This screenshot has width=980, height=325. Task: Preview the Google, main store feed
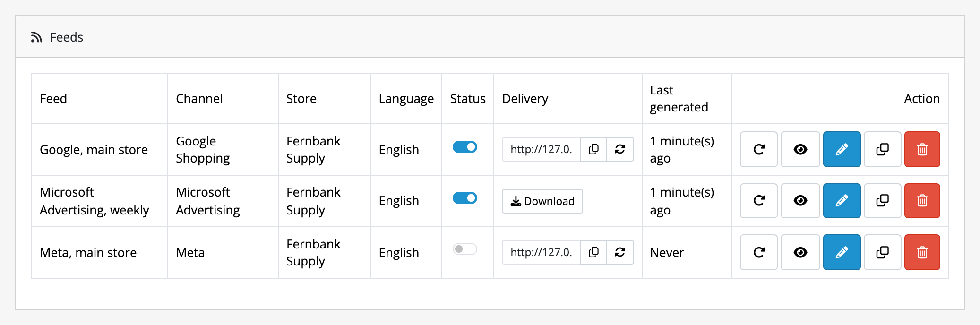(x=800, y=149)
